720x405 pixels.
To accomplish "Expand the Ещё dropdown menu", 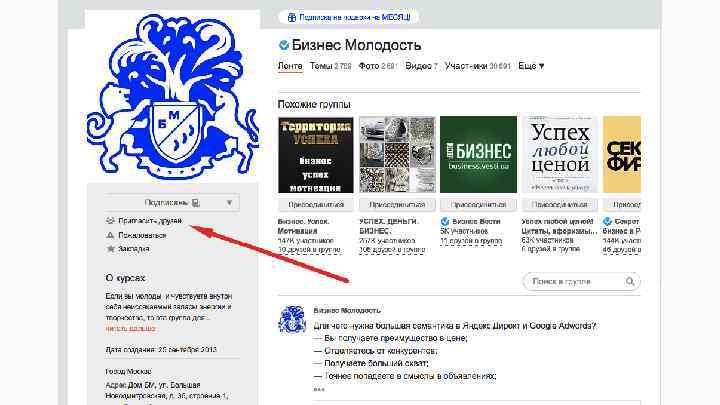I will coord(531,66).
